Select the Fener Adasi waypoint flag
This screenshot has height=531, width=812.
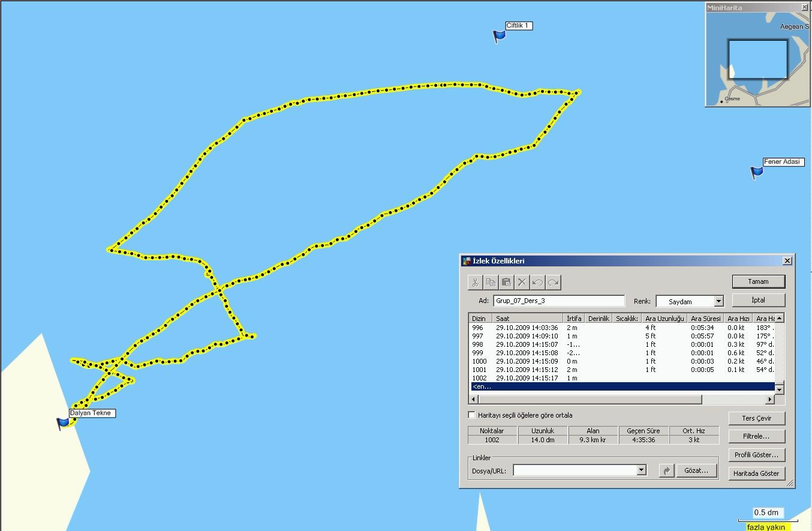click(757, 172)
